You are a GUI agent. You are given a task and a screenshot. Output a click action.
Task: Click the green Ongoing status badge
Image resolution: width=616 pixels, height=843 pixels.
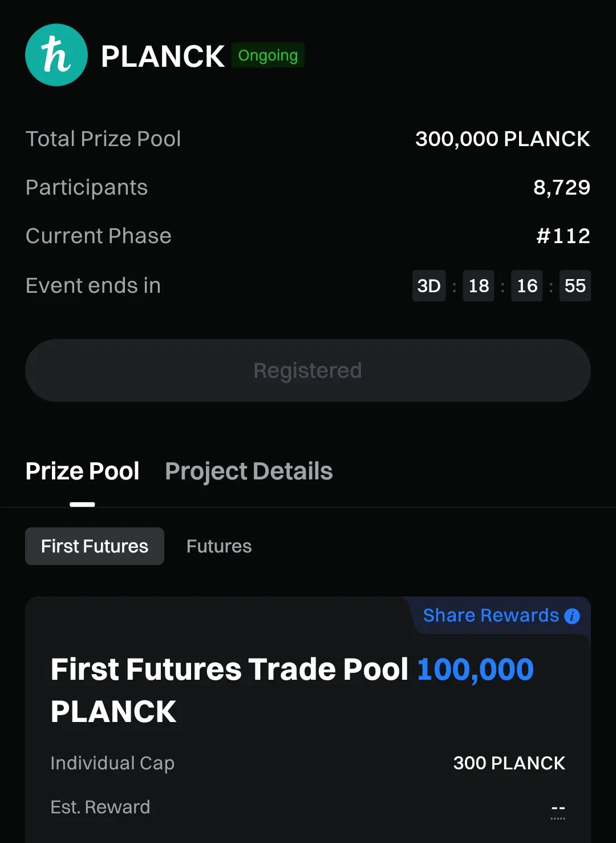pos(268,55)
